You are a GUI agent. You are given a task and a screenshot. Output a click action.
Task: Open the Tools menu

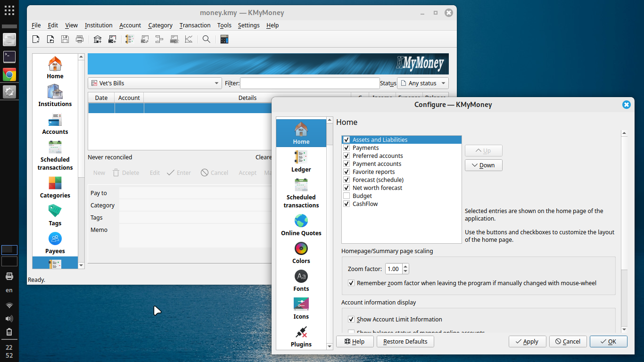coord(224,25)
